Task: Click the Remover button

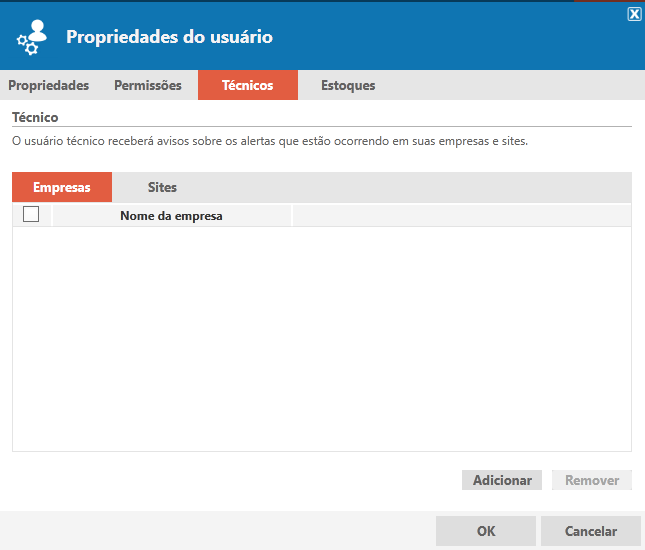Action: 592,480
